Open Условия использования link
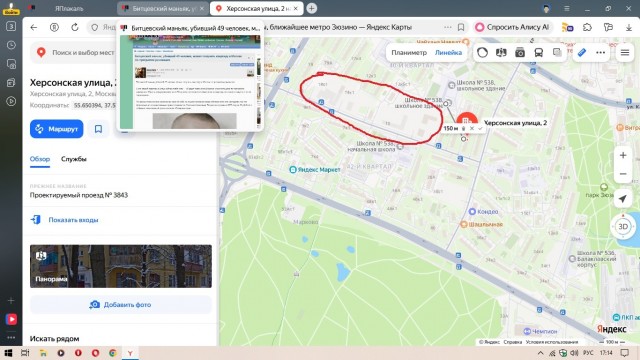This screenshot has width=640, height=360. (x=552, y=342)
